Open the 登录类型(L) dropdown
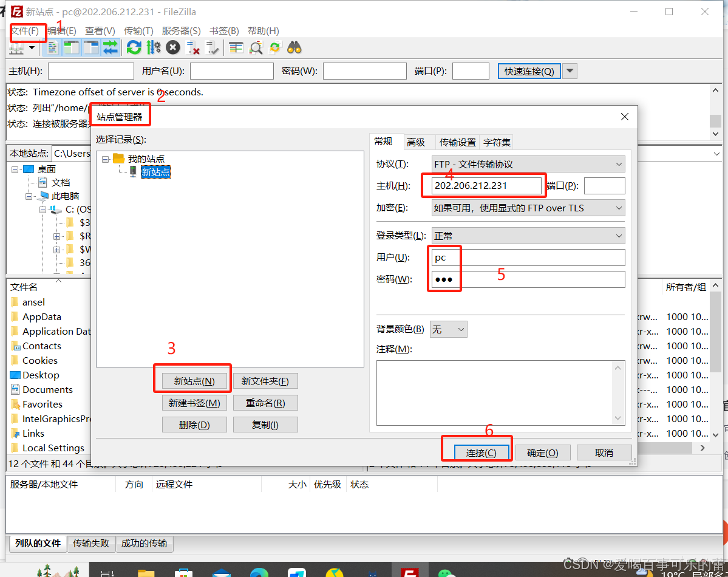The height and width of the screenshot is (577, 728). (528, 236)
